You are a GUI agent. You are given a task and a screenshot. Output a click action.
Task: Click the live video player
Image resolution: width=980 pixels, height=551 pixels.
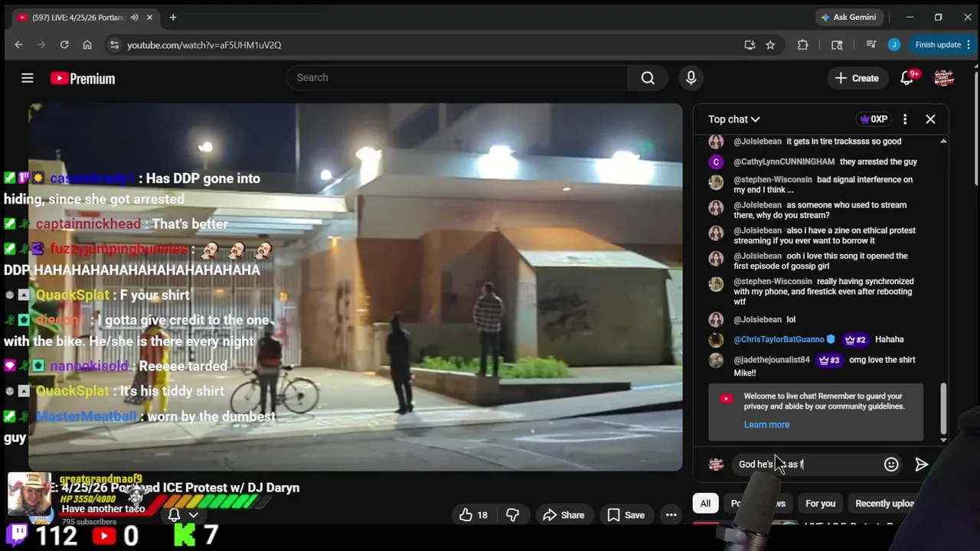[355, 287]
